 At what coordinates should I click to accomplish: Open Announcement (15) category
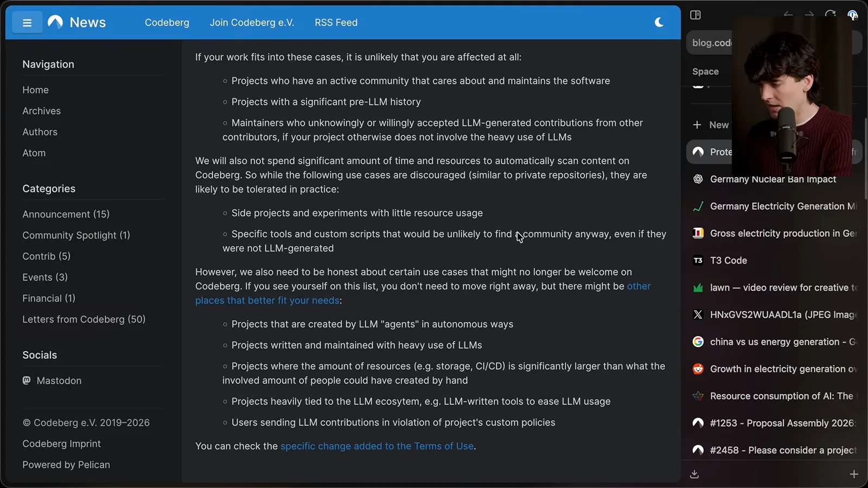(x=66, y=214)
